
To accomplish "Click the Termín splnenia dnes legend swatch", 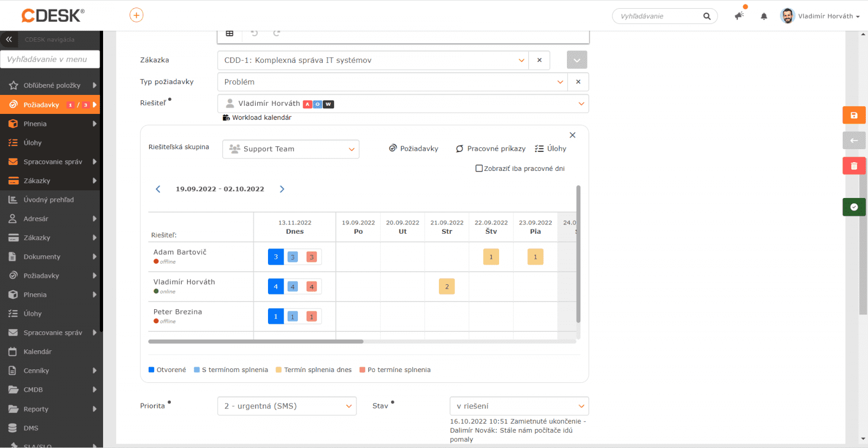I will [x=278, y=370].
